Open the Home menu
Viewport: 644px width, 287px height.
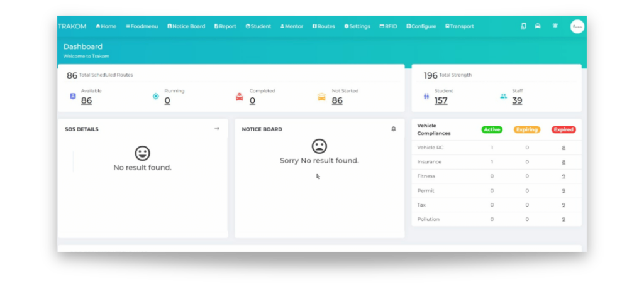(x=106, y=26)
